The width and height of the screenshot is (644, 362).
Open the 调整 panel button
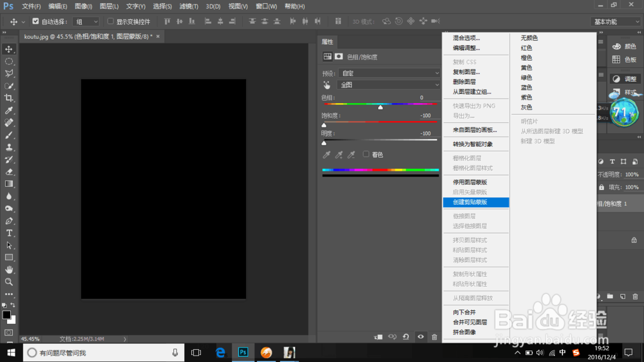tap(624, 79)
